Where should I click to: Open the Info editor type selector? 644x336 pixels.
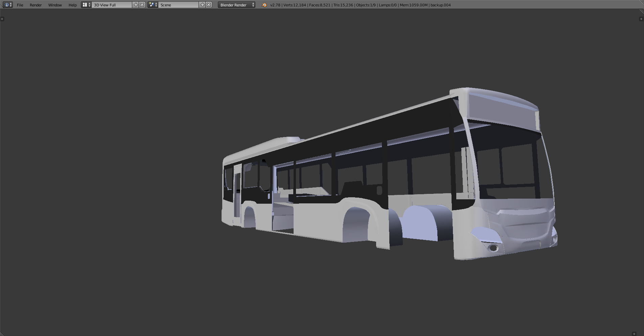(x=8, y=5)
